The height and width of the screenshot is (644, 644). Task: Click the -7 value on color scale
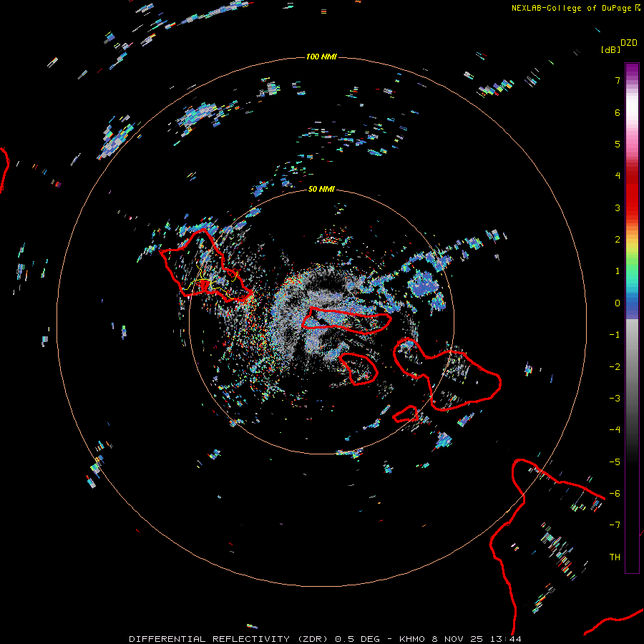pyautogui.click(x=615, y=525)
